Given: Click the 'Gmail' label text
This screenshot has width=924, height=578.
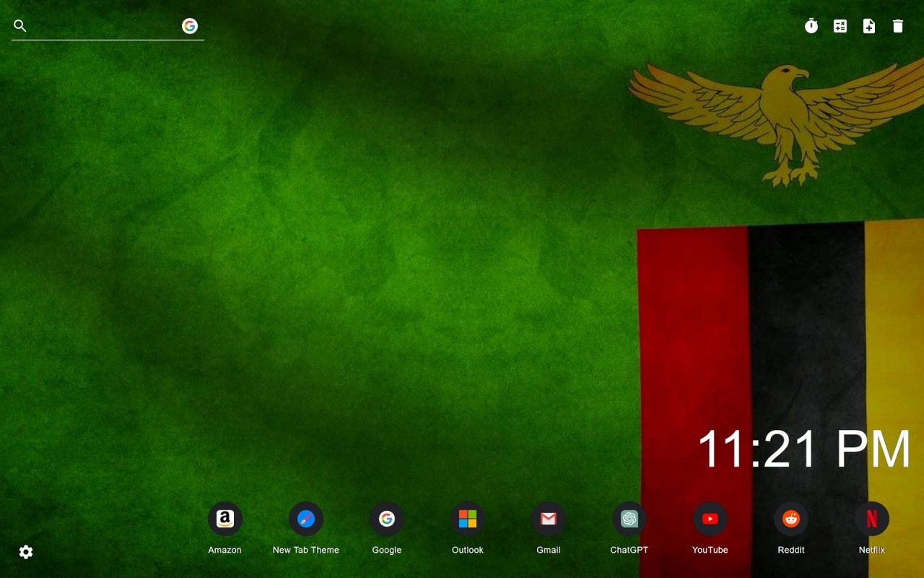Looking at the screenshot, I should (549, 550).
